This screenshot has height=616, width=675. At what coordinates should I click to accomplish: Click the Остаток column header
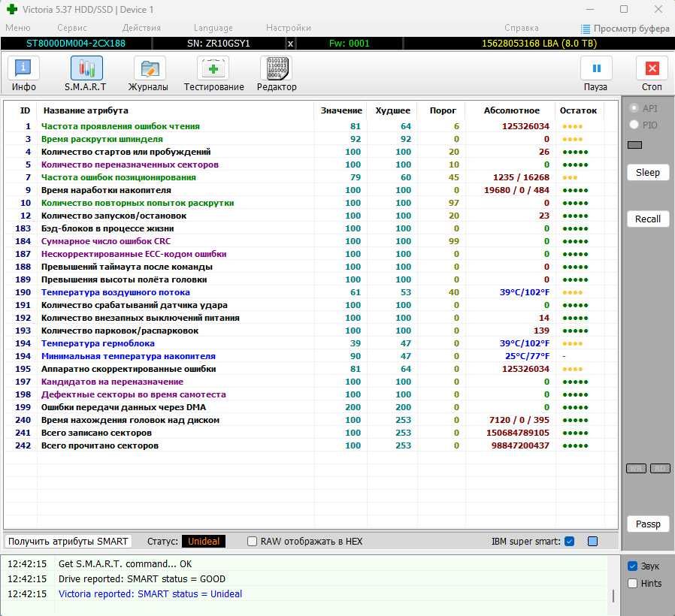point(578,110)
